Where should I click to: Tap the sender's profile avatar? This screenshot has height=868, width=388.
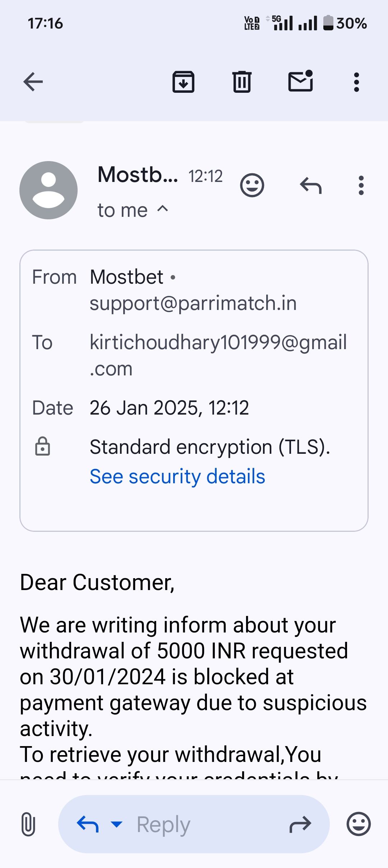(48, 190)
